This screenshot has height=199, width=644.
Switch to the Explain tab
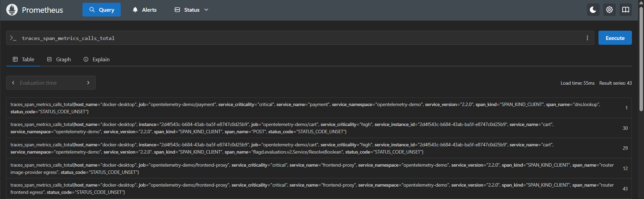point(97,59)
